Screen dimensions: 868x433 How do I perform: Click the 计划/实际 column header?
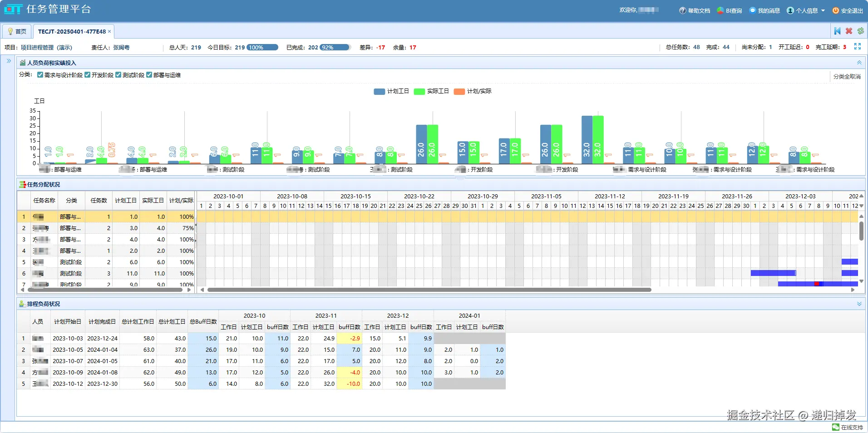(x=181, y=200)
